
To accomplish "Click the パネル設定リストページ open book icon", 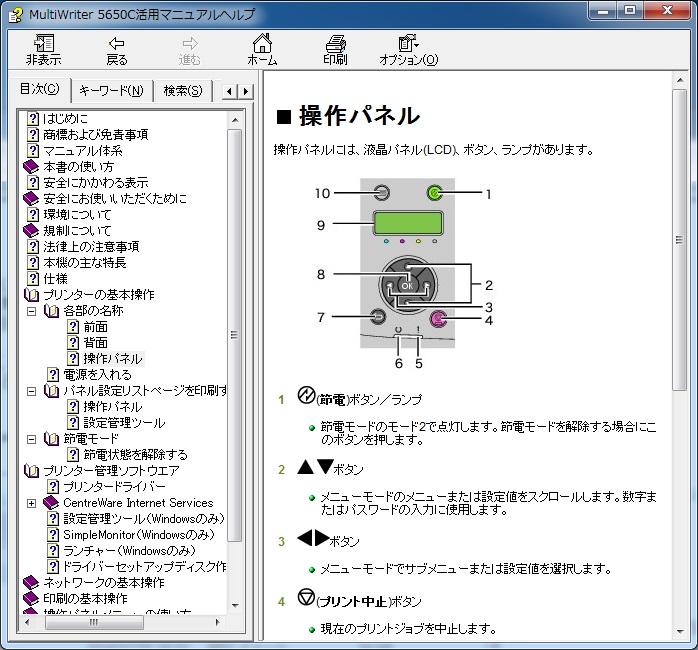I will click(x=52, y=391).
